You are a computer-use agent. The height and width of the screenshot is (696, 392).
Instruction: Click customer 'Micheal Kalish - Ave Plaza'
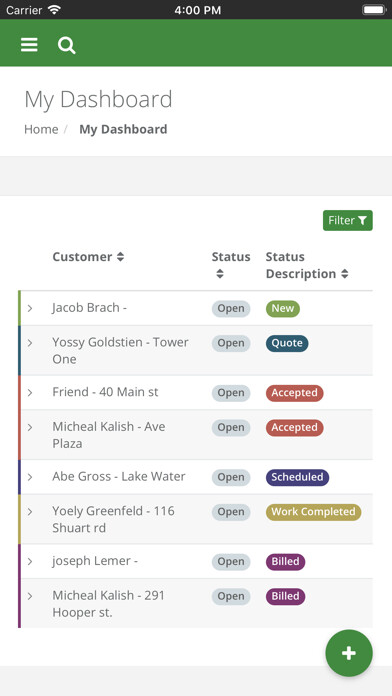click(109, 435)
